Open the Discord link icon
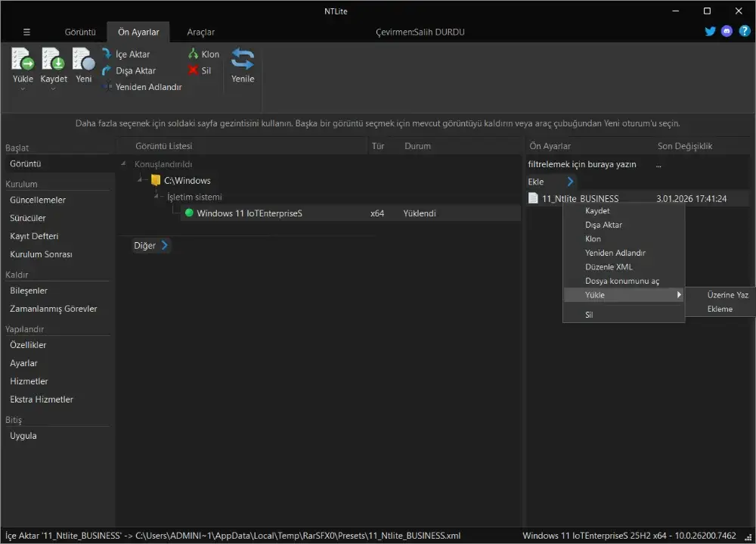Screen dimensions: 756x544 coord(727,32)
